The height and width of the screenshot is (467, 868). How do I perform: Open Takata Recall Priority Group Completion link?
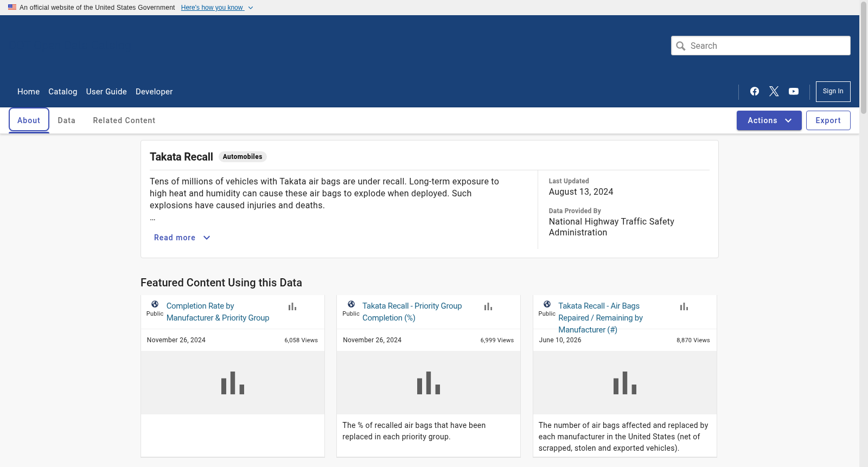tap(412, 312)
